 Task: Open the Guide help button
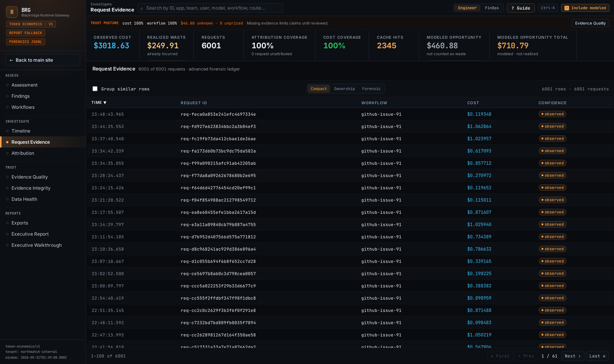point(521,8)
